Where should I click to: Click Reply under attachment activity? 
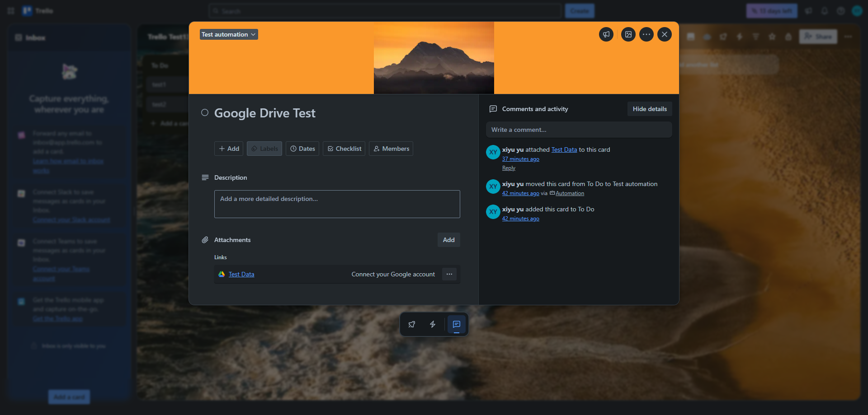point(509,168)
